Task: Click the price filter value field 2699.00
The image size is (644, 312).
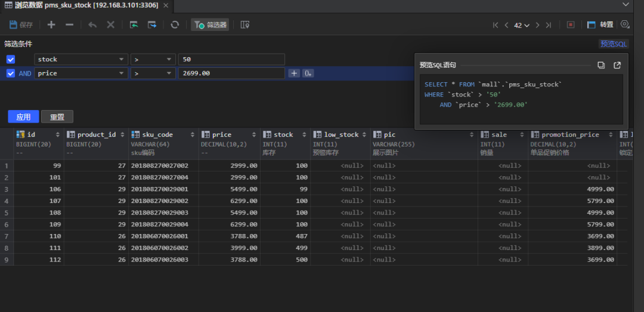Action: [x=231, y=73]
